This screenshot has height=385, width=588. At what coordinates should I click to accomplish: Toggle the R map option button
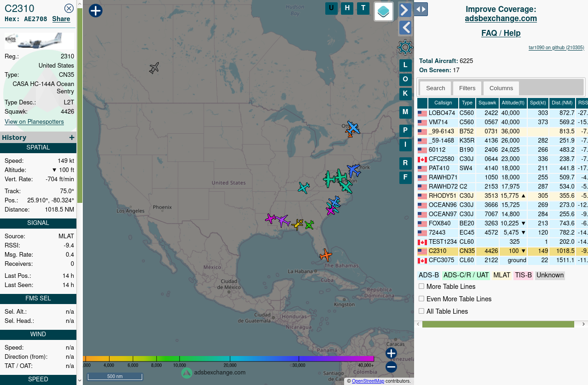[x=405, y=163]
